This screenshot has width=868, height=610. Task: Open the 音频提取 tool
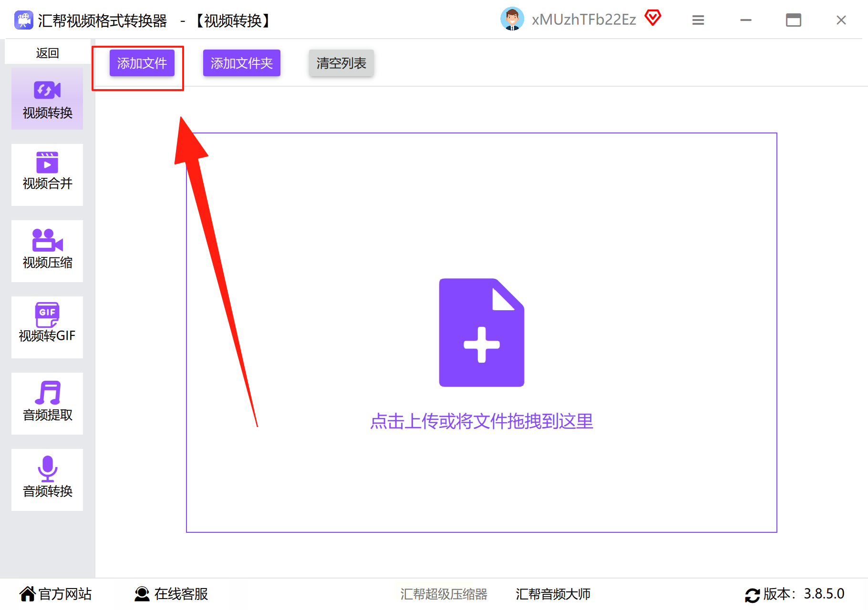tap(47, 404)
